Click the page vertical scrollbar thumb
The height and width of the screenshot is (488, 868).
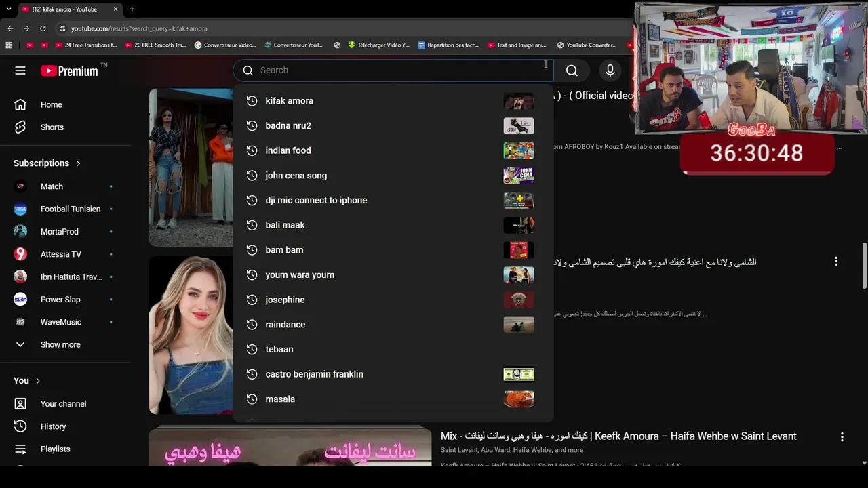(864, 266)
